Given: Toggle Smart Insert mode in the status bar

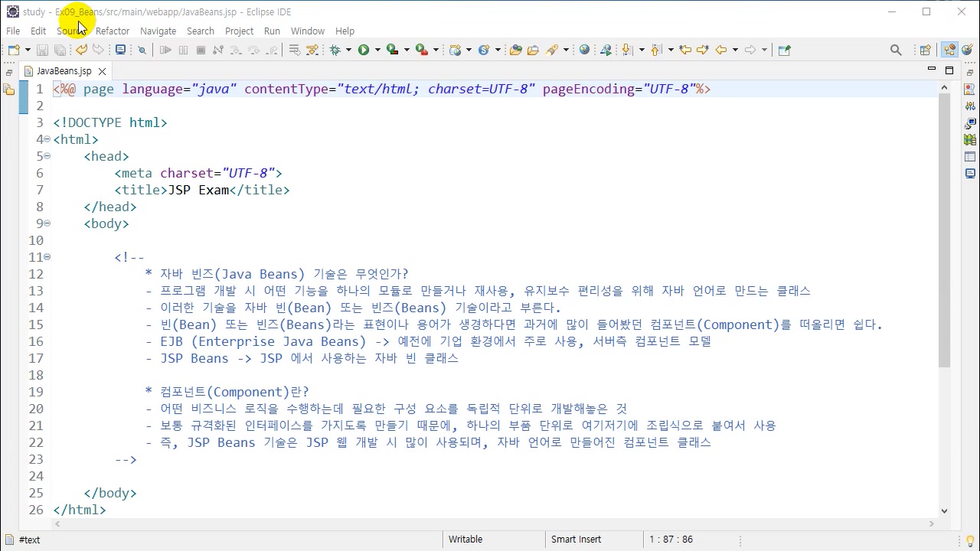Looking at the screenshot, I should pos(576,539).
